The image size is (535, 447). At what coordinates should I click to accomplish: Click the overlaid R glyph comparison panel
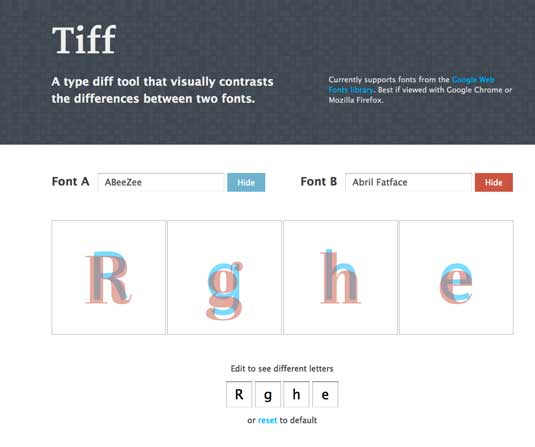tap(109, 277)
